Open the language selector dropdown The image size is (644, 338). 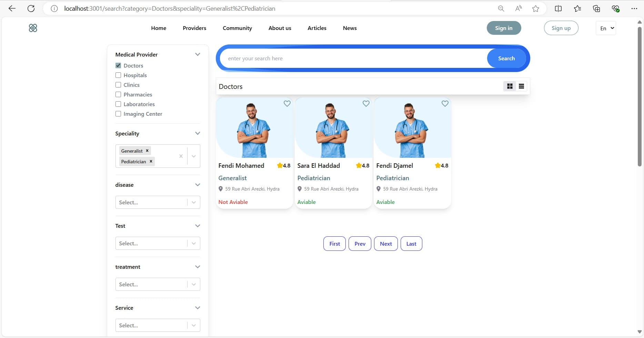(x=606, y=28)
